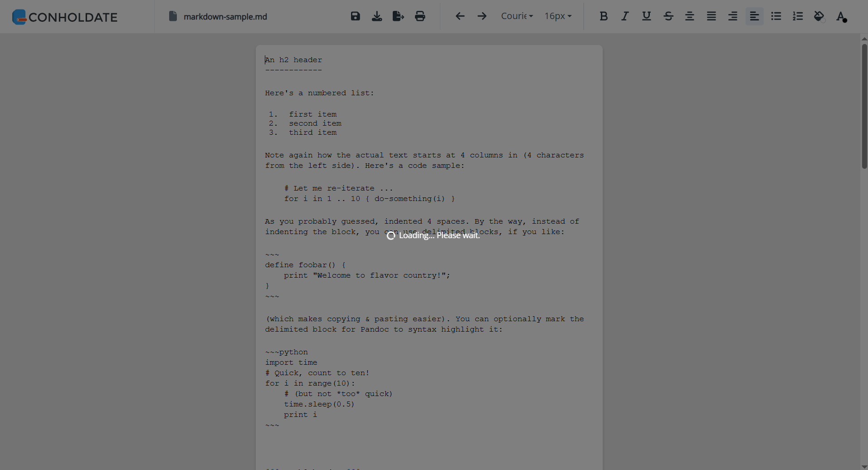Click the Conholdate logo

pyautogui.click(x=64, y=17)
